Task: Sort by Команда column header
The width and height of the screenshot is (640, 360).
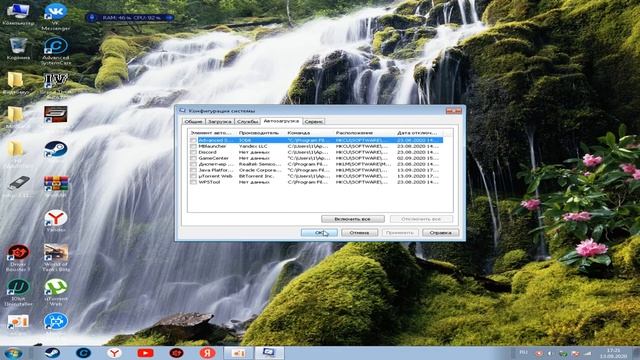Action: click(309, 133)
